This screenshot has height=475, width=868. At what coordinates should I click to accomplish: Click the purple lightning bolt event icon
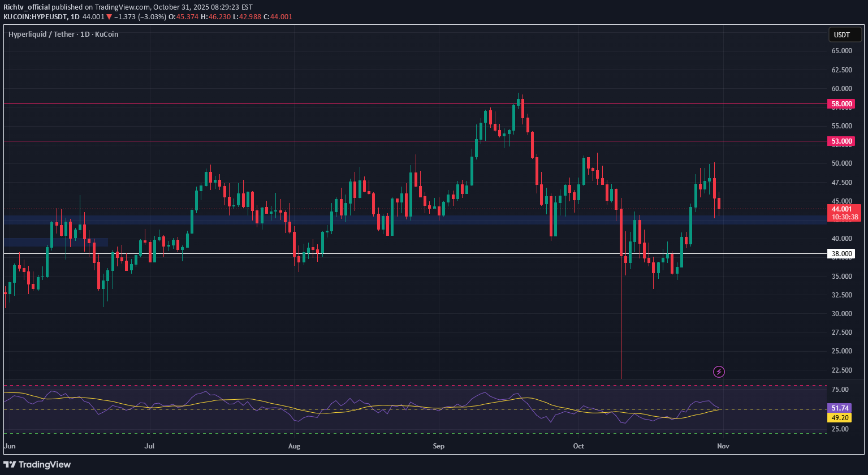point(719,372)
